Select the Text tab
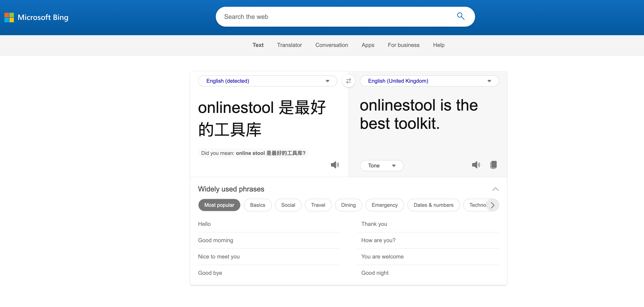This screenshot has width=644, height=307. 258,45
